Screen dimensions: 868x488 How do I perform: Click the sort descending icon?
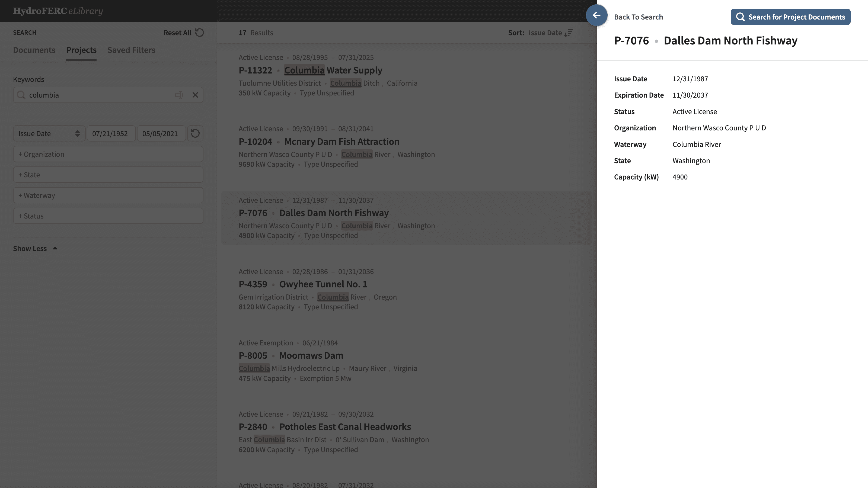pyautogui.click(x=569, y=33)
